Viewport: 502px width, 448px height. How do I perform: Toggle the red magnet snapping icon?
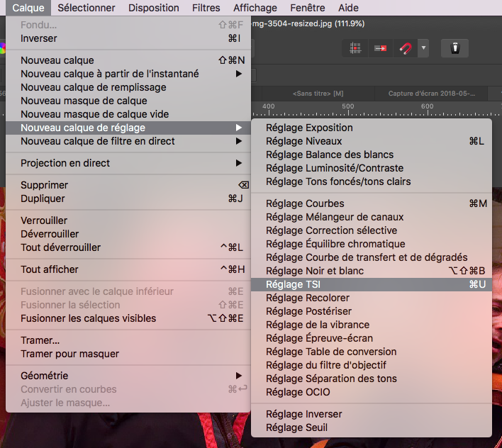click(x=406, y=48)
